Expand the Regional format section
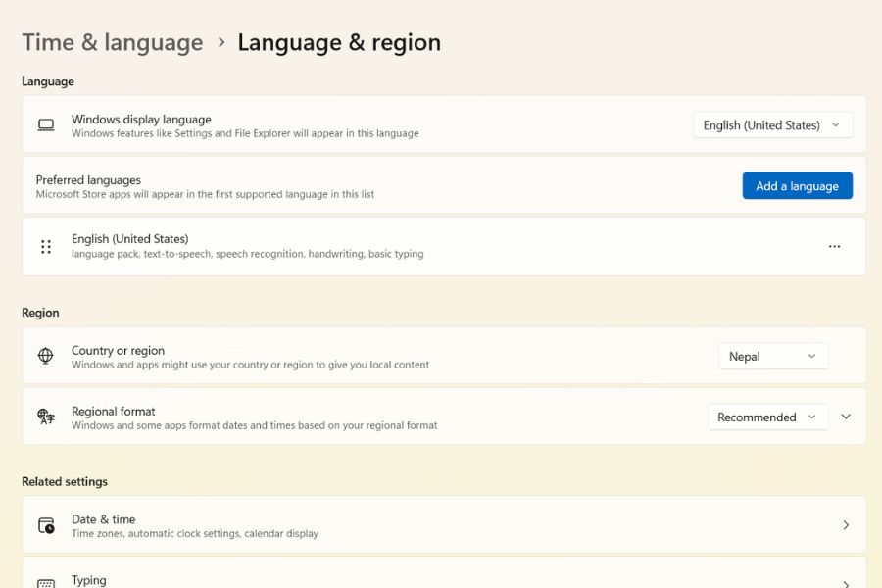Image resolution: width=882 pixels, height=588 pixels. [x=846, y=417]
